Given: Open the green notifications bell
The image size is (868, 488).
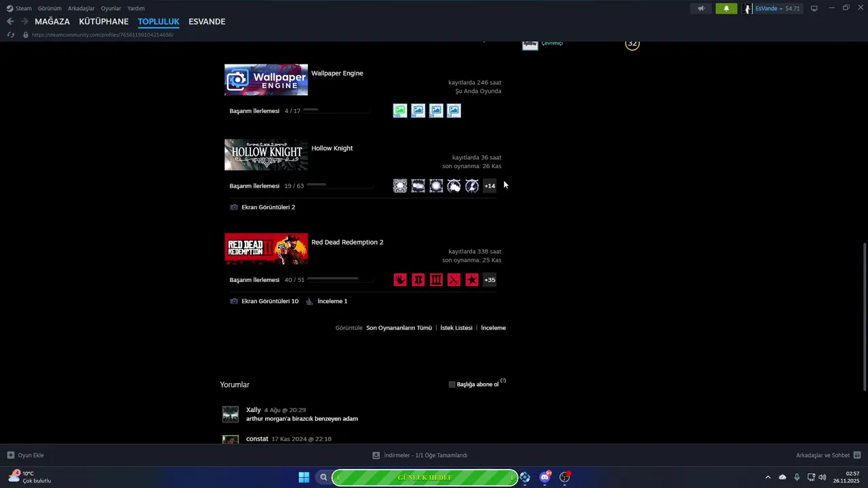Looking at the screenshot, I should 726,8.
